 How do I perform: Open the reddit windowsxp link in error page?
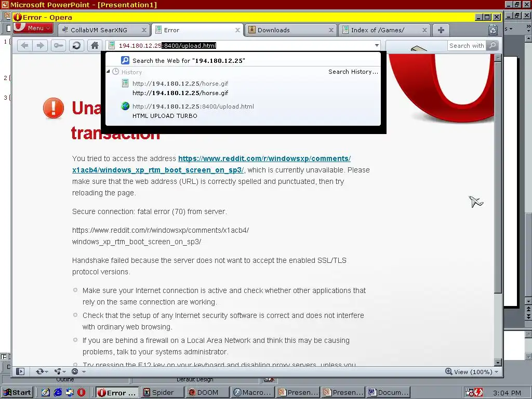coord(211,164)
